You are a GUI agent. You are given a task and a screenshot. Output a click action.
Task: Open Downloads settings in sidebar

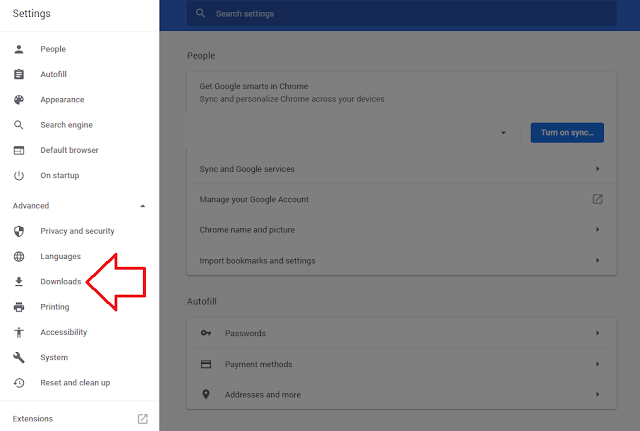click(60, 282)
